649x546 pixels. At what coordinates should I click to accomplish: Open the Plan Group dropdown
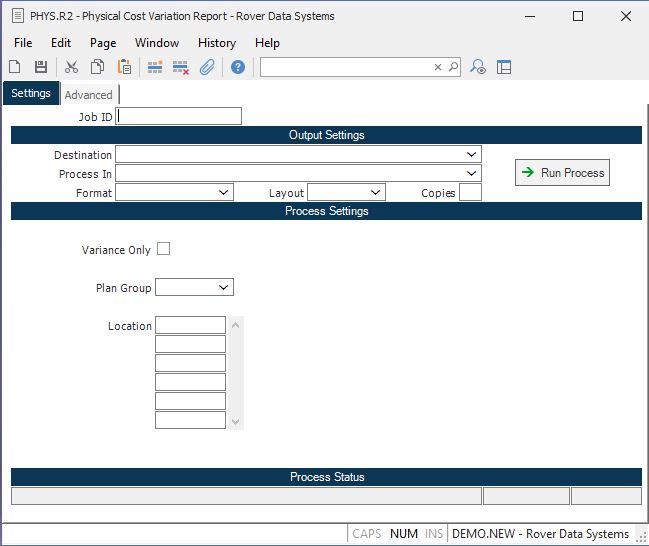(223, 288)
